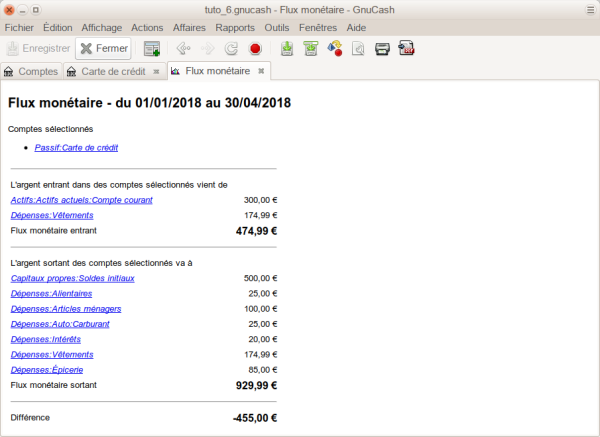600x437 pixels.
Task: Click the Export report icon with colored shapes
Action: point(335,48)
